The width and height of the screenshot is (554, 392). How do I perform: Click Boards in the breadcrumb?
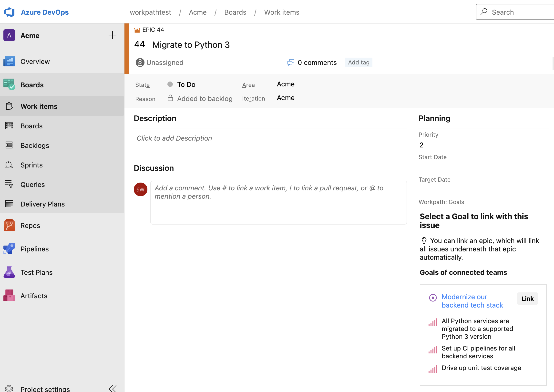(x=235, y=12)
